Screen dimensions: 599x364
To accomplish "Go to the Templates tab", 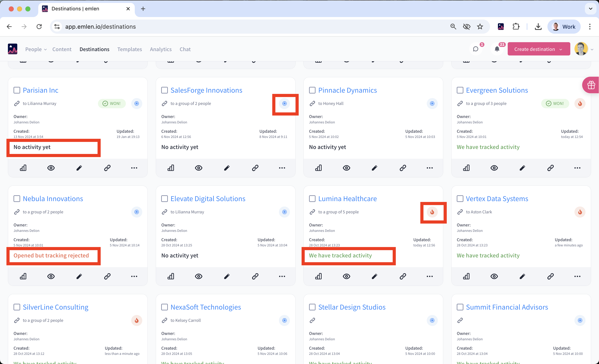I will (130, 49).
